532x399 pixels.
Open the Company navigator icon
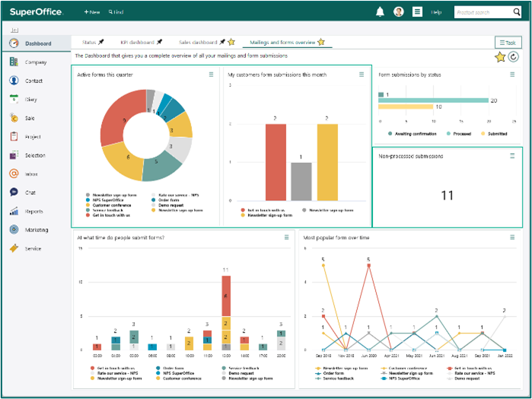point(14,62)
